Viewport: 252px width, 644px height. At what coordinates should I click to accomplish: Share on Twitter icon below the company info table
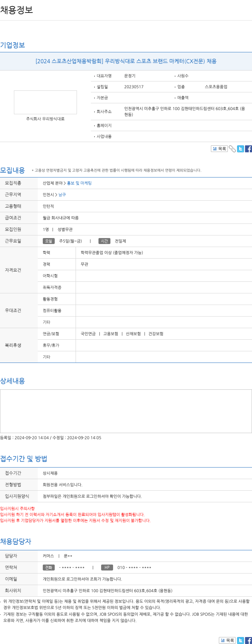(x=240, y=149)
